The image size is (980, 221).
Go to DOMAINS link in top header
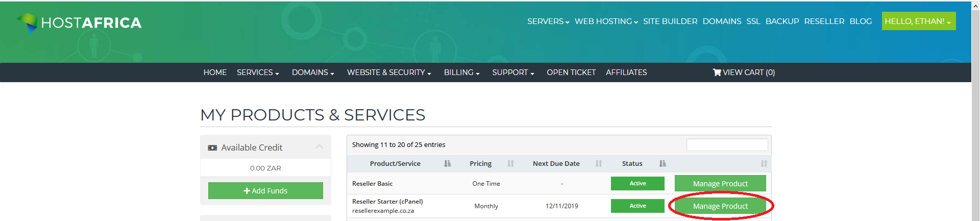click(722, 21)
